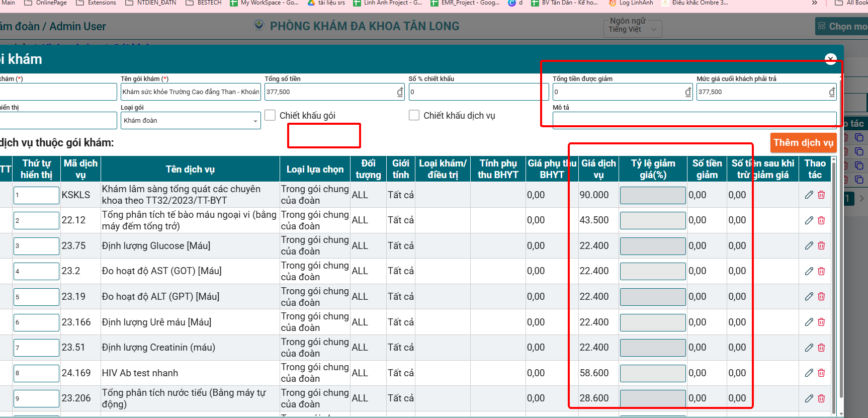868x418 pixels.
Task: Close the gói khám dialog
Action: [831, 59]
